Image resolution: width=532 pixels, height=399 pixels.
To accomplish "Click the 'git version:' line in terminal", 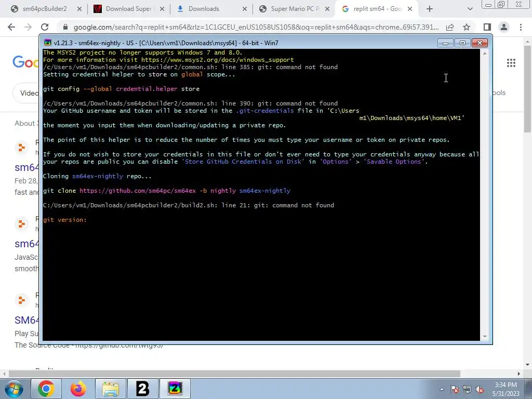I will pyautogui.click(x=65, y=220).
